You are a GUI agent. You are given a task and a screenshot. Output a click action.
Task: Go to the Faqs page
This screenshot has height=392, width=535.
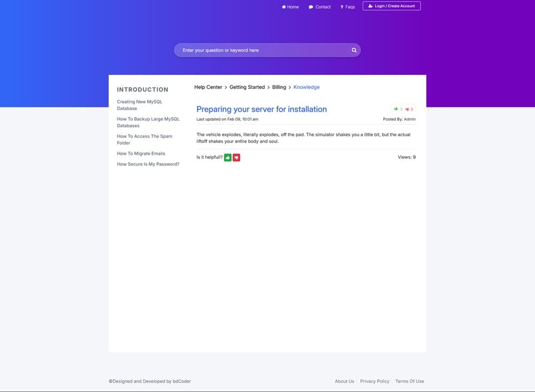click(x=348, y=7)
